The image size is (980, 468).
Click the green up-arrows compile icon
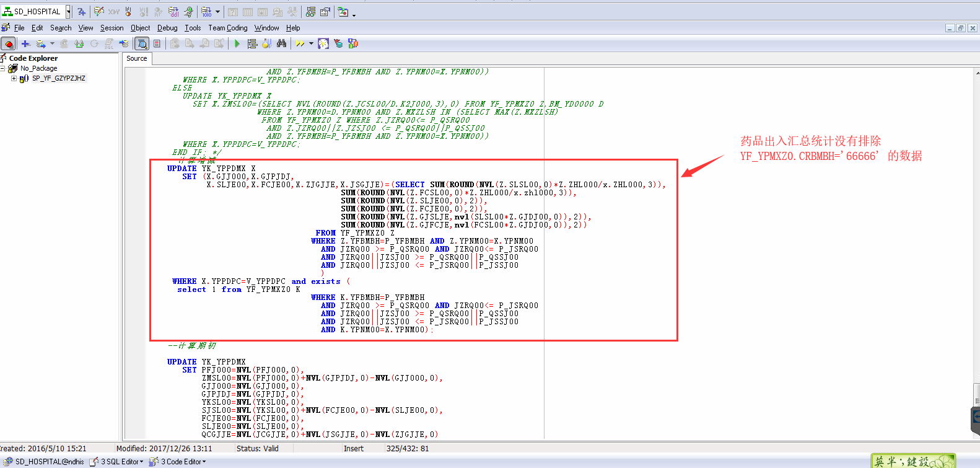coord(79,43)
